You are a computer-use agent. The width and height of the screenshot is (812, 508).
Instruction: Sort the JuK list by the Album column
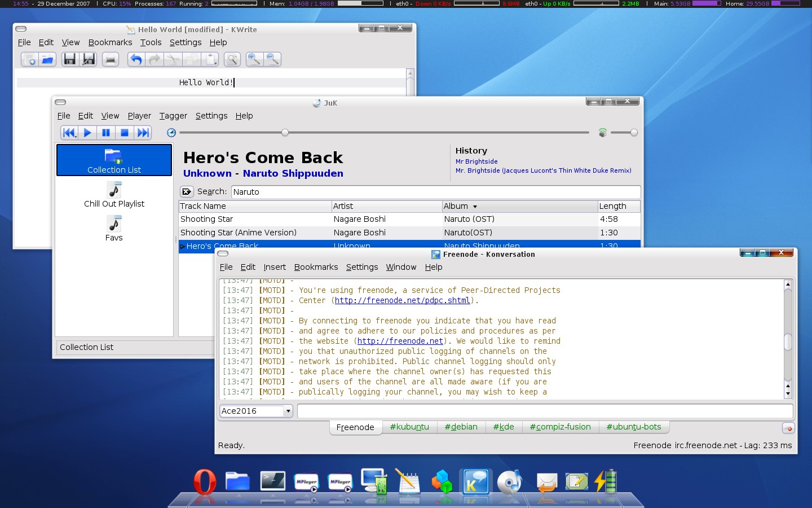coord(519,206)
